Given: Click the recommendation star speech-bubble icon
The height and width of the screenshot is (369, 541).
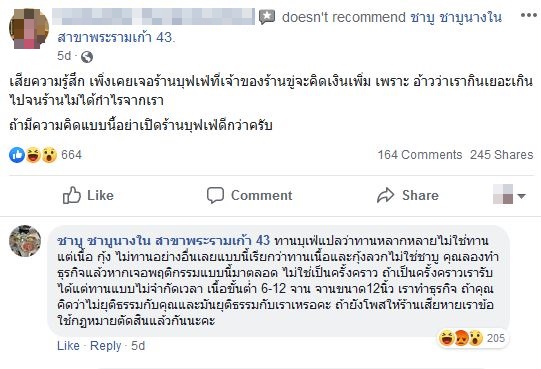Looking at the screenshot, I should coord(267,17).
